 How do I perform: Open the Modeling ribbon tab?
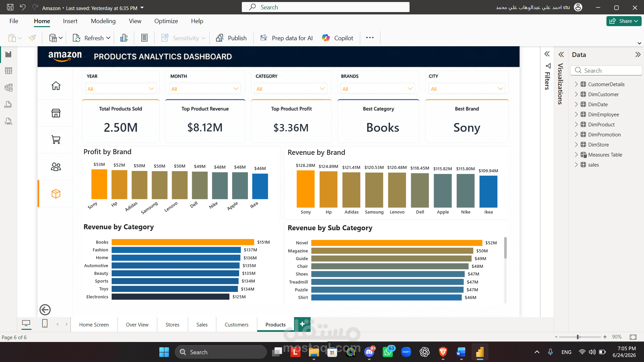pyautogui.click(x=103, y=21)
